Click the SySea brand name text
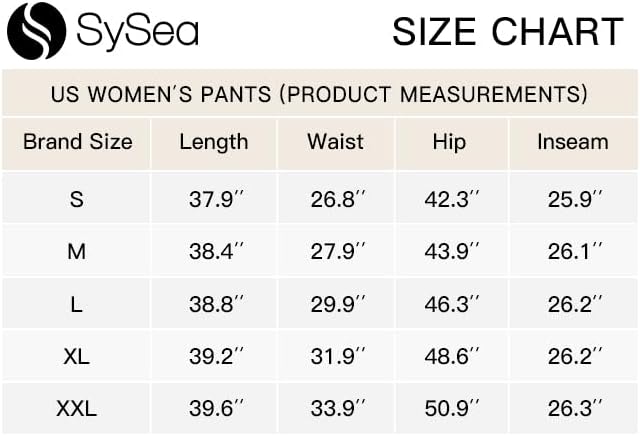This screenshot has height=436, width=640. 136,32
